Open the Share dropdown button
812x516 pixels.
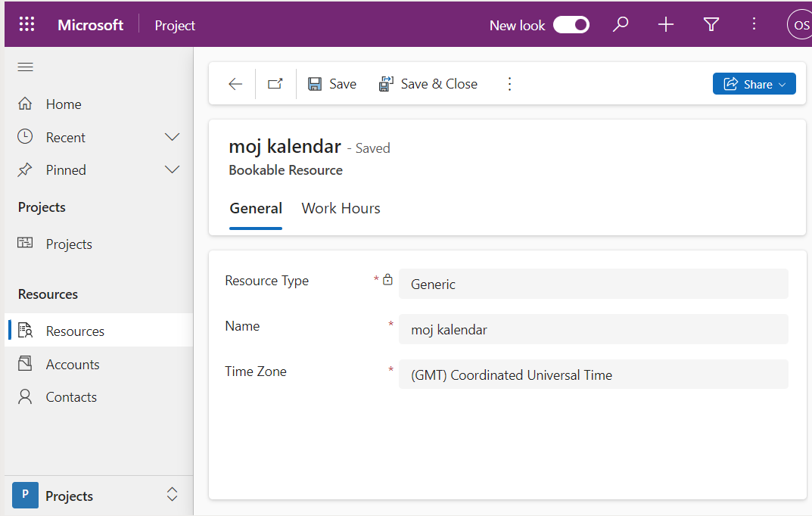coord(754,84)
